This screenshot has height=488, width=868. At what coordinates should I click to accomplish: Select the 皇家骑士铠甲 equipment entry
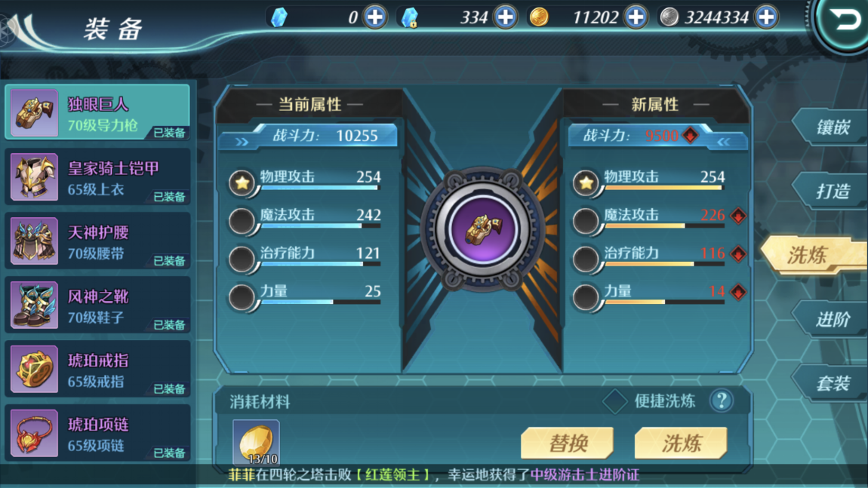[x=97, y=177]
